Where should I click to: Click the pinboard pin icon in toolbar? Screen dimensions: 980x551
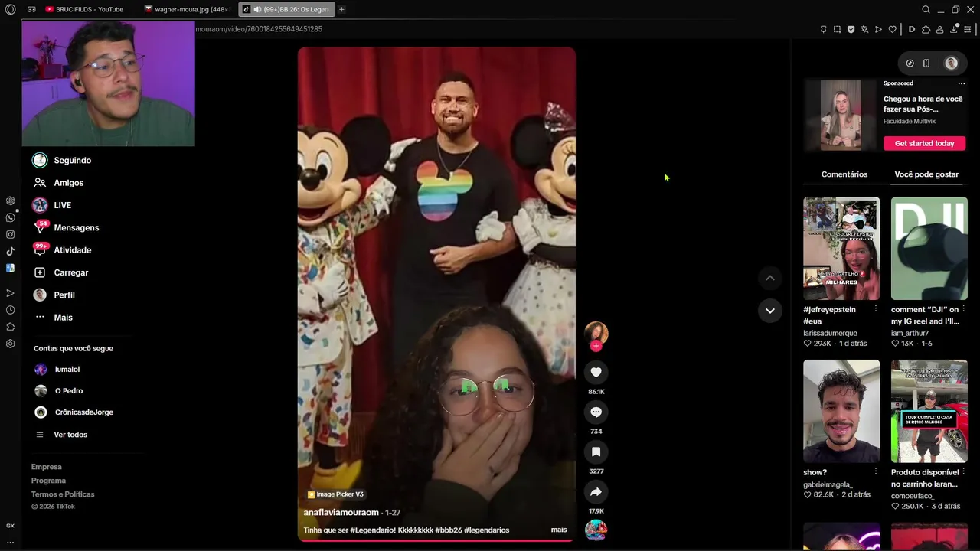pos(823,29)
